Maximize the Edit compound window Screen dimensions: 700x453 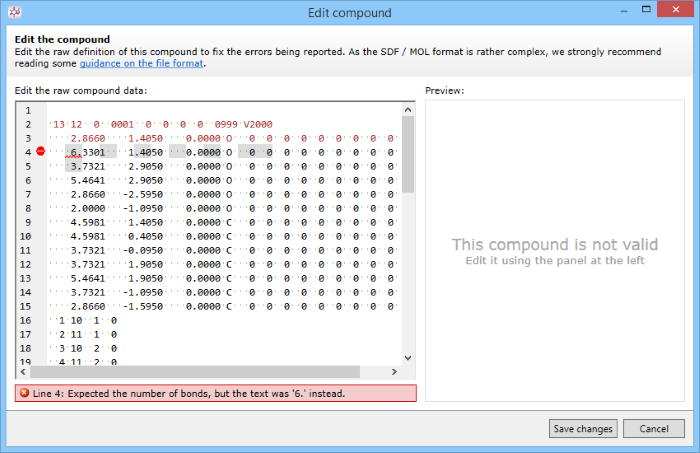(646, 9)
